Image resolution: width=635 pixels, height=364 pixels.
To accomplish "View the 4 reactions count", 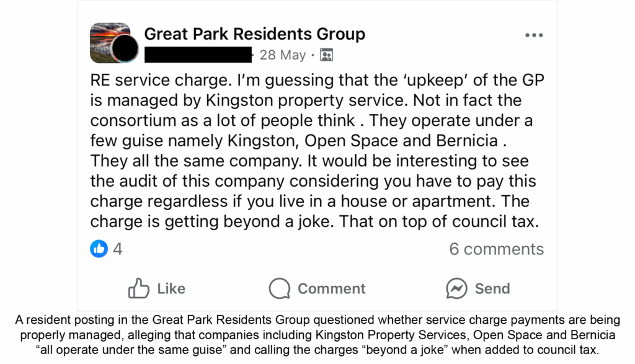I will click(x=118, y=249).
